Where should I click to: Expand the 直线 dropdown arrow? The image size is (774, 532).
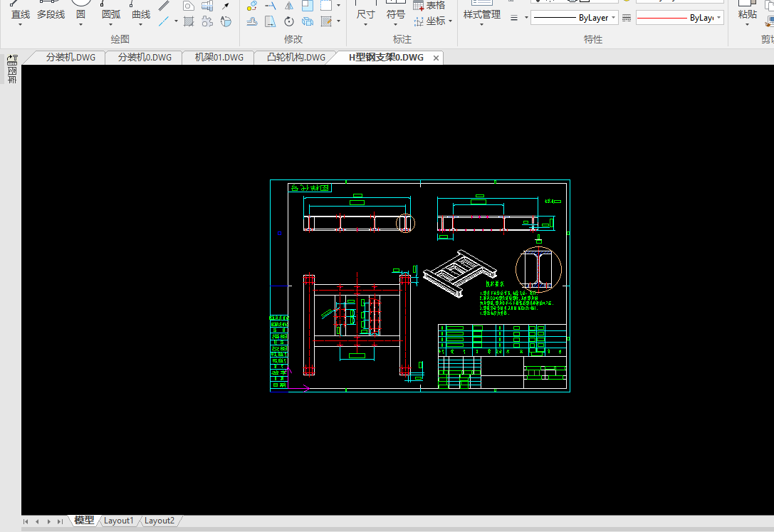coord(20,24)
